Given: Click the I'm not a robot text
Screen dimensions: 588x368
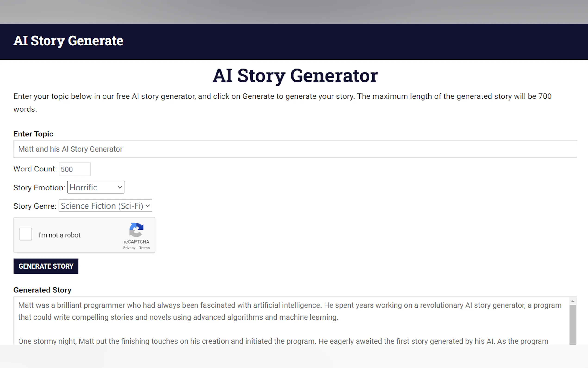Looking at the screenshot, I should point(59,235).
